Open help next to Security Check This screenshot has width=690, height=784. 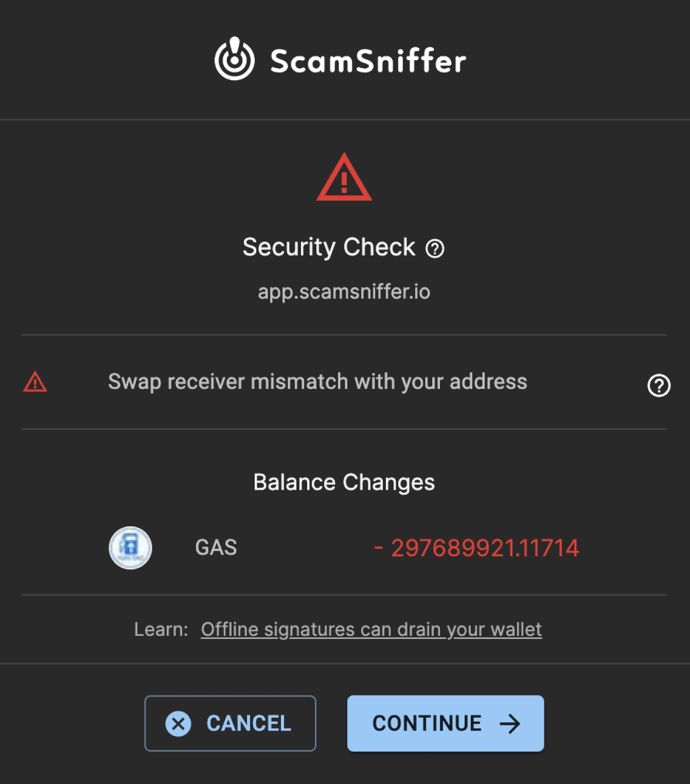[435, 248]
